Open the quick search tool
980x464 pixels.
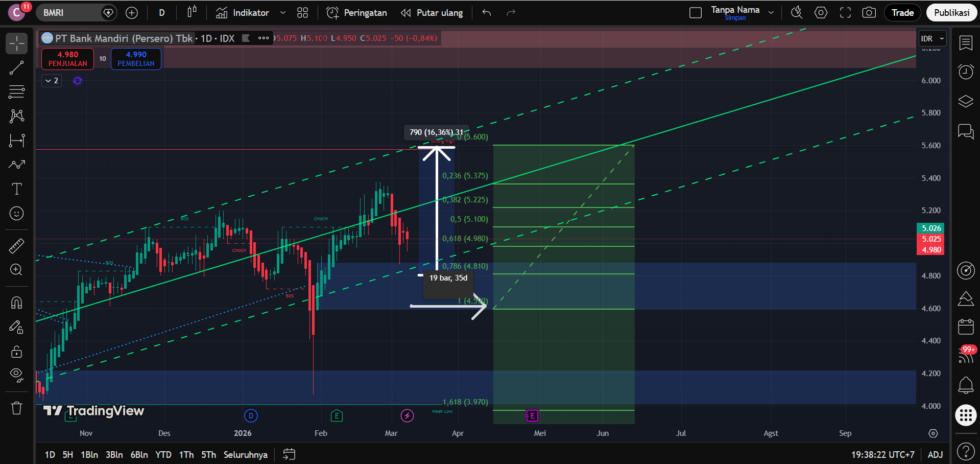tap(797, 13)
